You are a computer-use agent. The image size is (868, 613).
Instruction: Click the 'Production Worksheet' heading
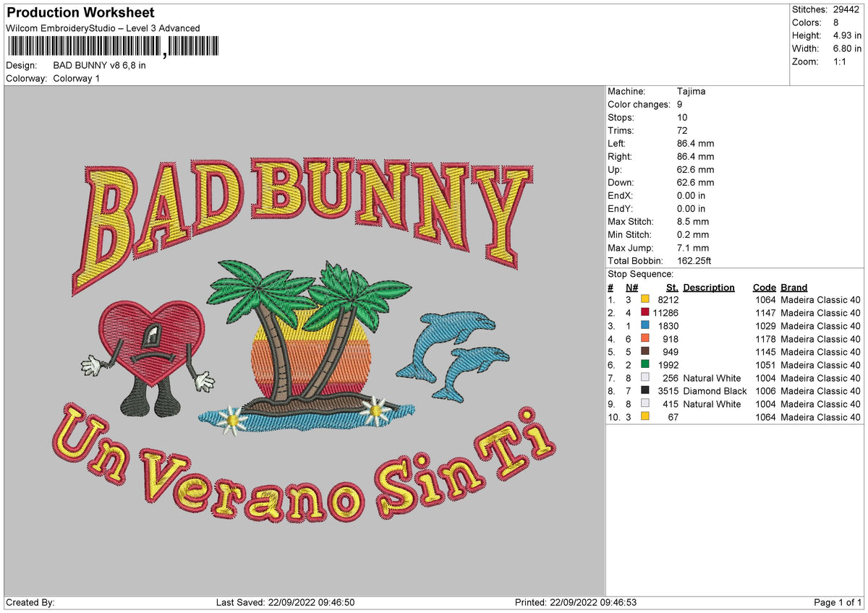point(80,13)
